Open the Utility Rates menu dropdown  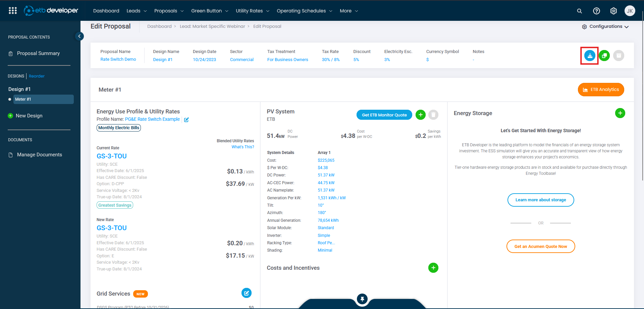(x=252, y=11)
